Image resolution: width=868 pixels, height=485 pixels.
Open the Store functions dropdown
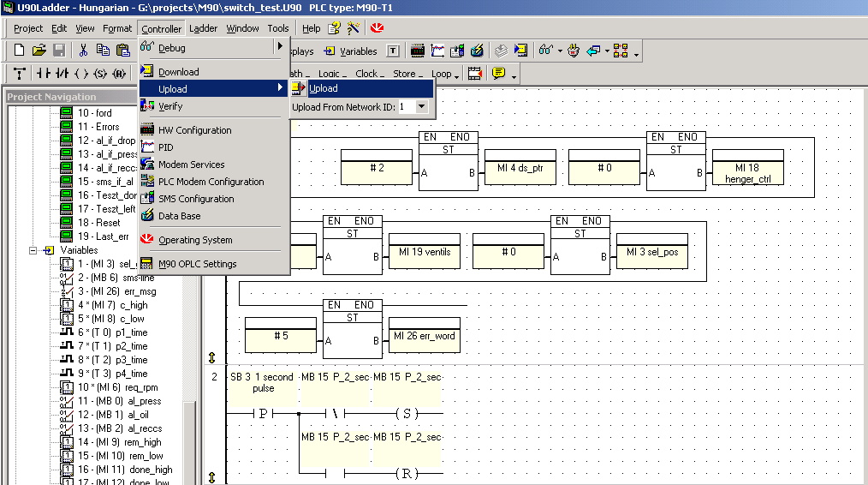point(407,74)
